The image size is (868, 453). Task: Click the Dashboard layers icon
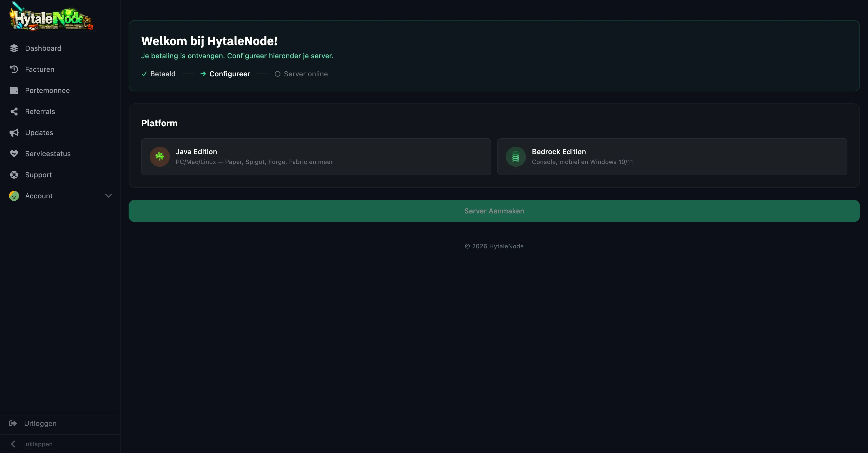(x=14, y=48)
